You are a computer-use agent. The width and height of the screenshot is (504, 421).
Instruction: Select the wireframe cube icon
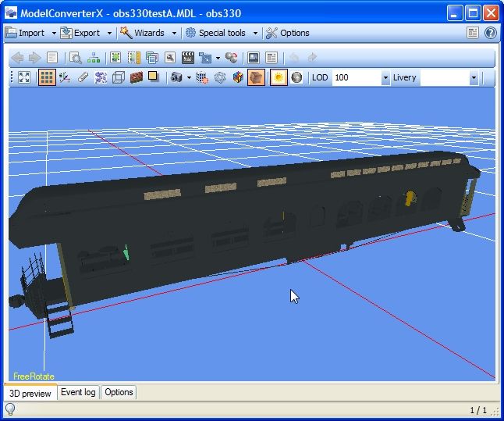[x=119, y=78]
